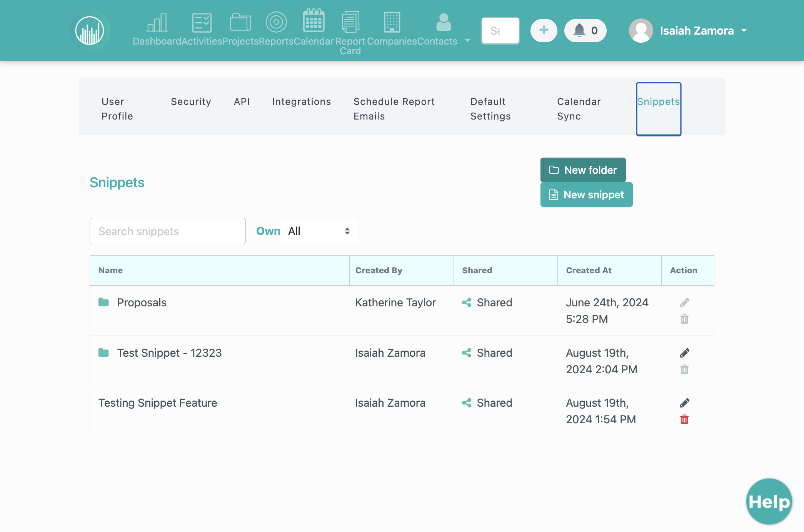Click the header search box

pos(500,30)
